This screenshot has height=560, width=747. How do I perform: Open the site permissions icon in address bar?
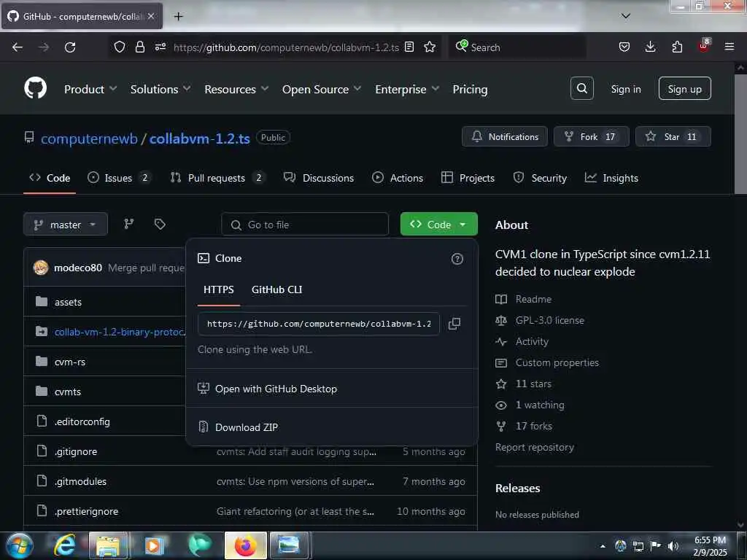160,47
